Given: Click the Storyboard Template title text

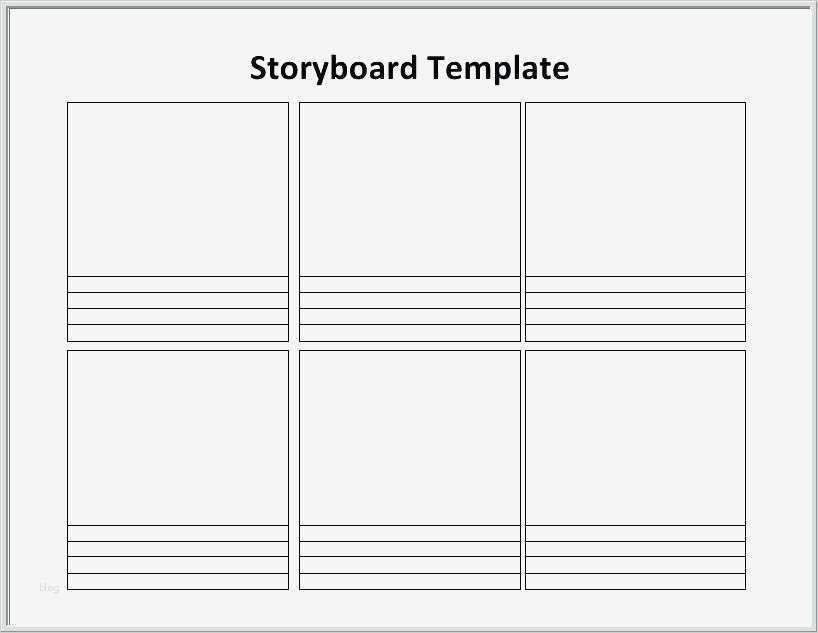Looking at the screenshot, I should [x=409, y=68].
